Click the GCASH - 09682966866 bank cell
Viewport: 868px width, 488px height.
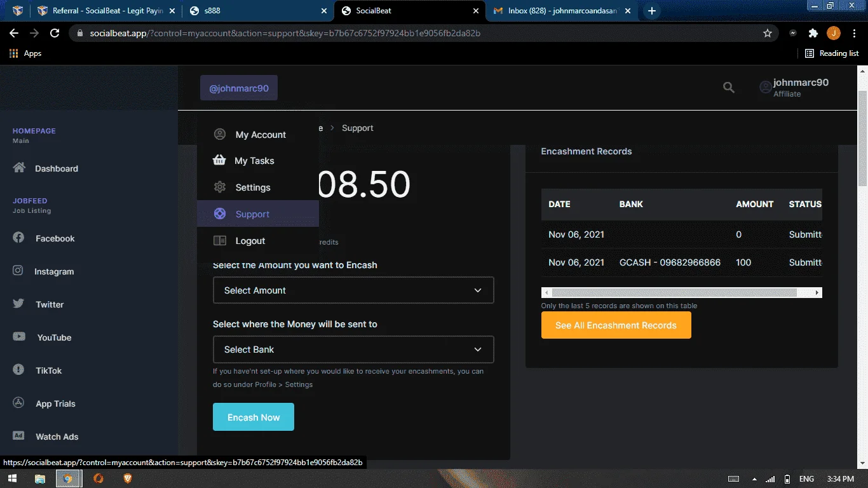[x=670, y=262]
